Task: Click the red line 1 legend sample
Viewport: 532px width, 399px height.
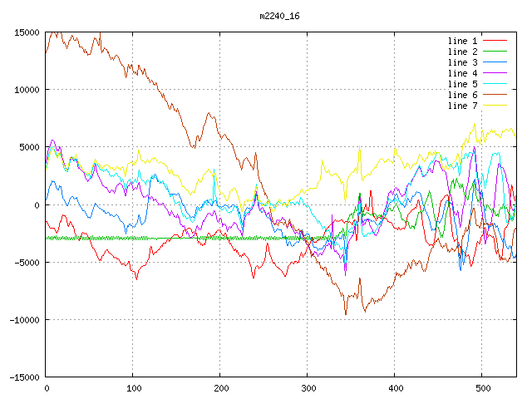Action: coord(495,41)
